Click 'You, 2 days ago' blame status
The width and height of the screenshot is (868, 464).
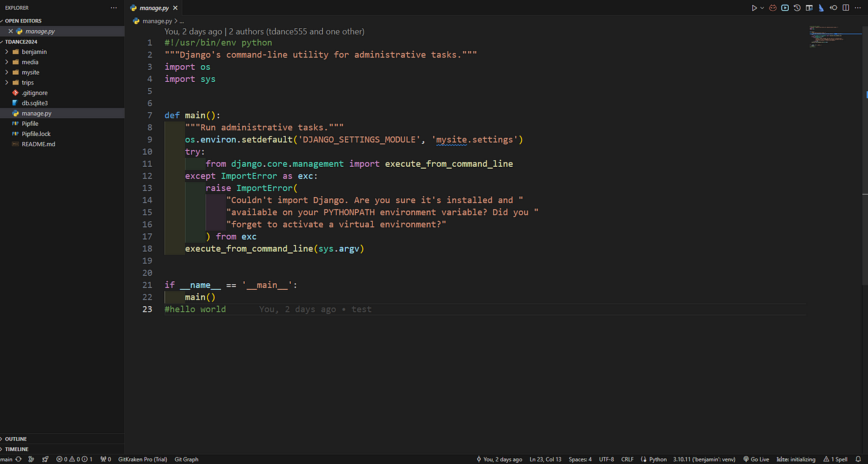point(499,459)
